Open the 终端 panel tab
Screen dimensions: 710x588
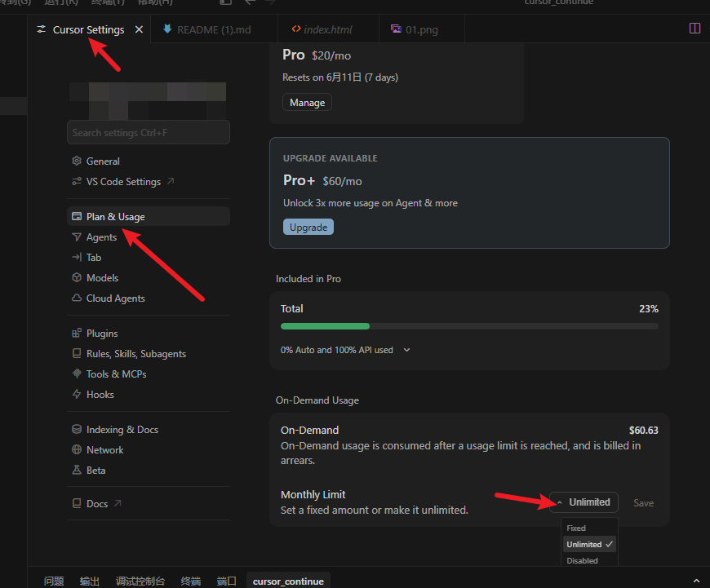[x=191, y=581]
